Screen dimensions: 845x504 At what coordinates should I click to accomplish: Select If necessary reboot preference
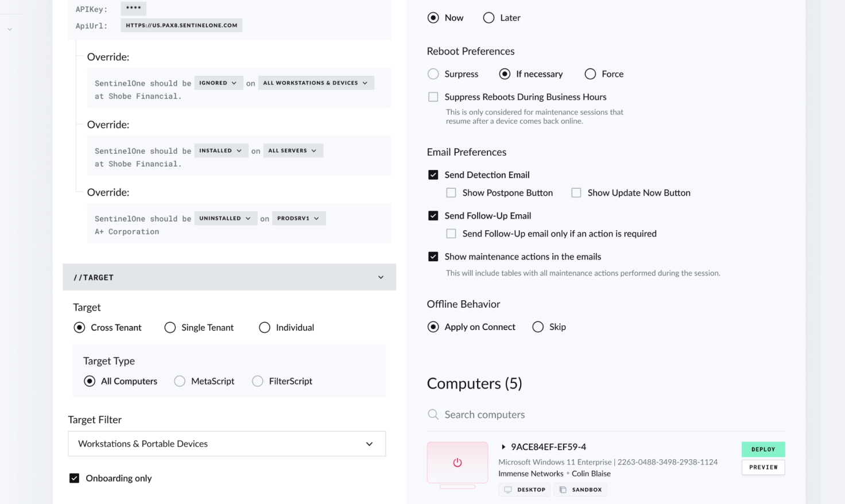pyautogui.click(x=505, y=74)
